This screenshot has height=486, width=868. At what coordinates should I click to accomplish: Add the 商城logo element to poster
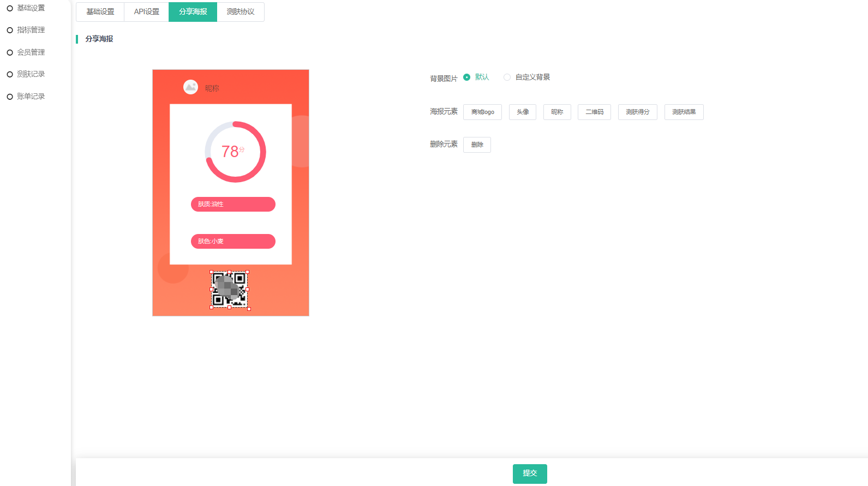(482, 112)
